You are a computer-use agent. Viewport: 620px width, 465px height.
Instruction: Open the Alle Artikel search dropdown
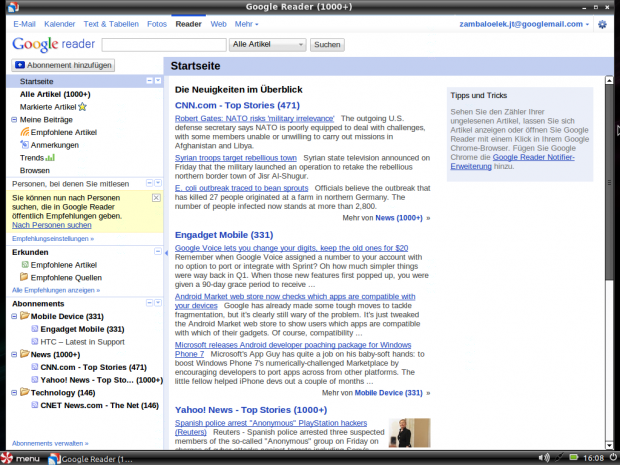pyautogui.click(x=268, y=45)
